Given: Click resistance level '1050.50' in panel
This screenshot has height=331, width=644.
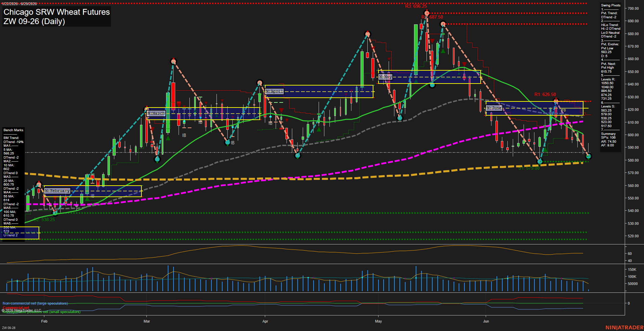Looking at the screenshot, I should pos(607,83).
